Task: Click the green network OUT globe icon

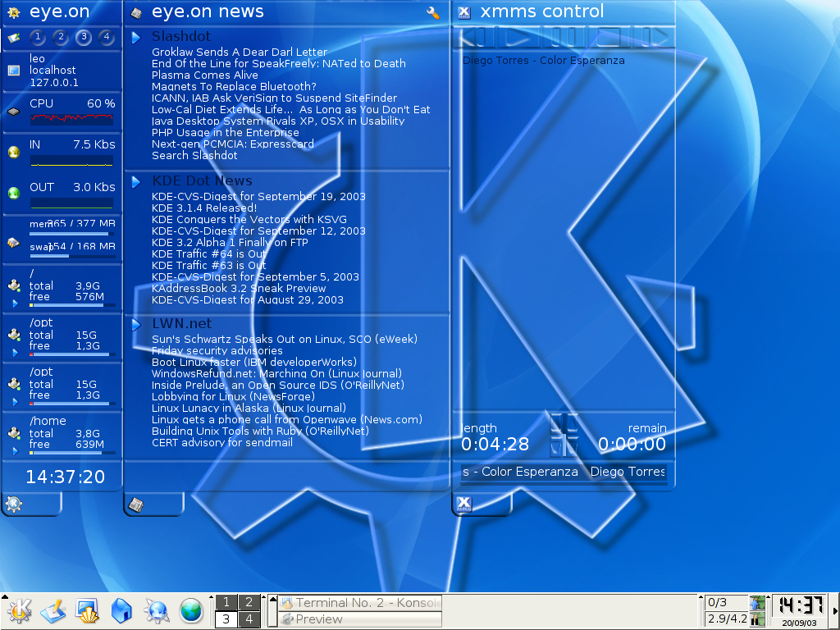Action: (14, 193)
